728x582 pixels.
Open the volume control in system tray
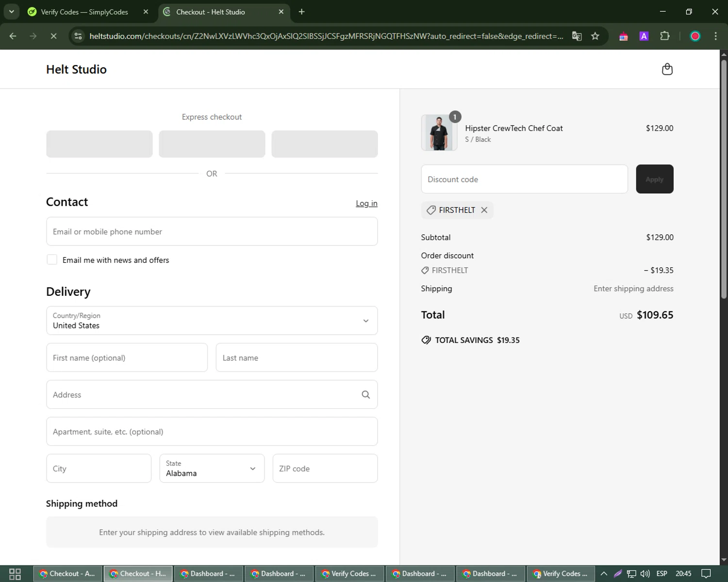(645, 574)
